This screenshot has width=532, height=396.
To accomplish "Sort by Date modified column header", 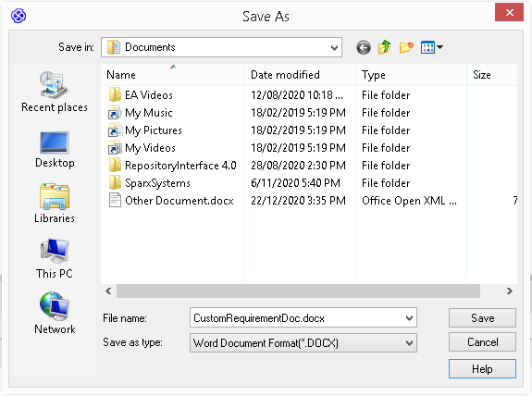I will [300, 75].
